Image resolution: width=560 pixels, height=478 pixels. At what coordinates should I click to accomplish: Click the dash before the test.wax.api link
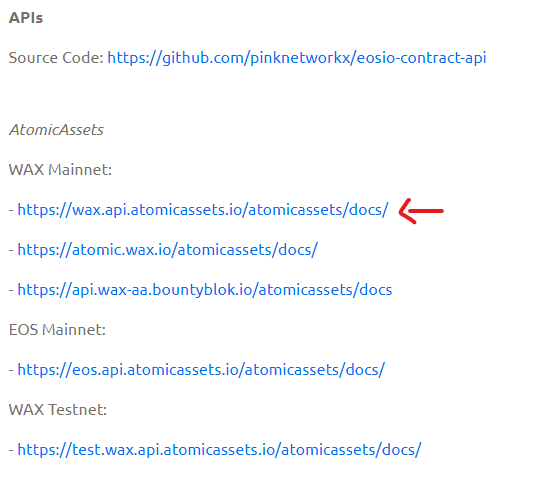[11, 450]
